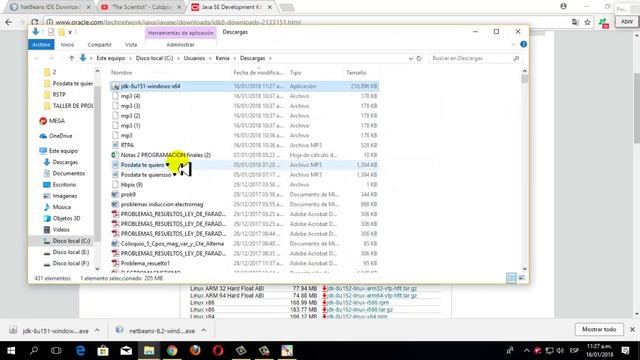Open Firefox from the taskbar
Image resolution: width=640 pixels, height=360 pixels.
click(195, 351)
